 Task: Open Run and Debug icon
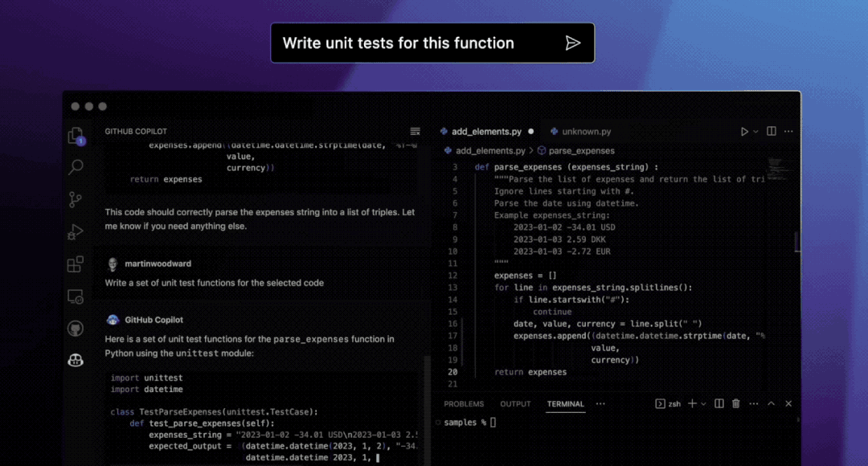76,232
